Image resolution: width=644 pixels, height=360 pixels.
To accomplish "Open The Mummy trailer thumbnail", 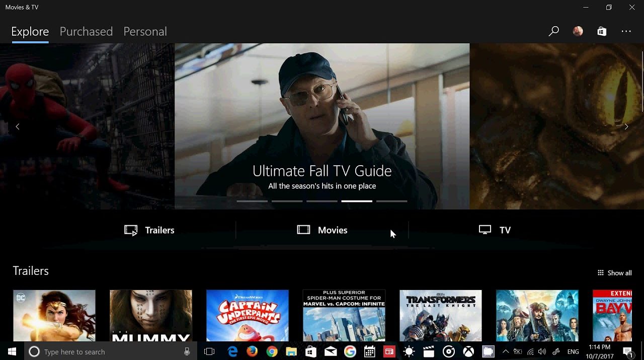I will pyautogui.click(x=151, y=316).
